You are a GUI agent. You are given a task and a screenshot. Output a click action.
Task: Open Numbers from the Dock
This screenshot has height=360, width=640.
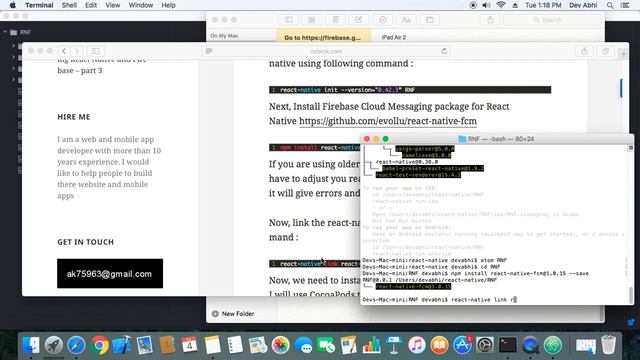coord(371,345)
